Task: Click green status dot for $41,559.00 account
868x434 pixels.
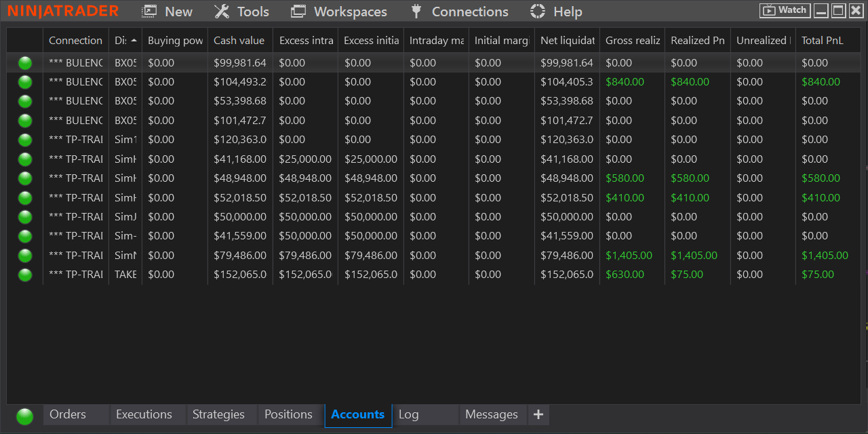Action: [x=25, y=236]
